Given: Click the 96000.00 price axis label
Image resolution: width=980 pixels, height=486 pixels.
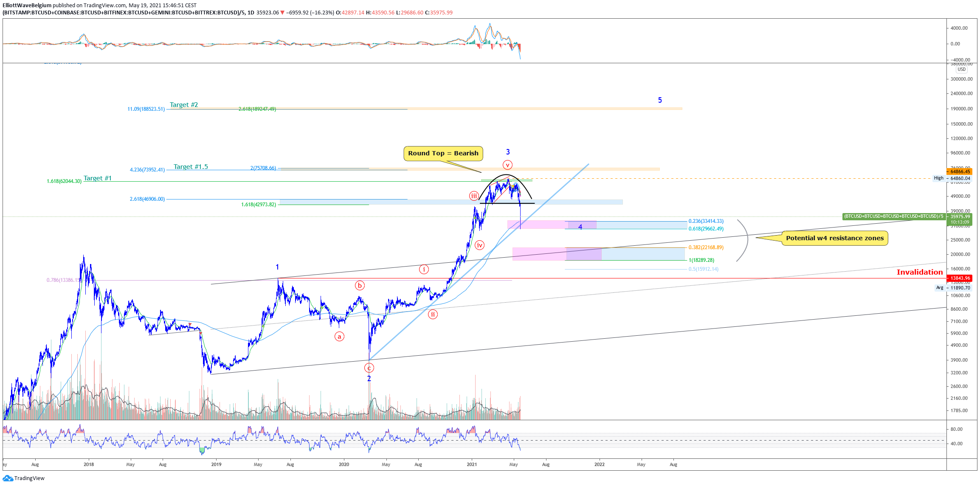Looking at the screenshot, I should tap(960, 153).
